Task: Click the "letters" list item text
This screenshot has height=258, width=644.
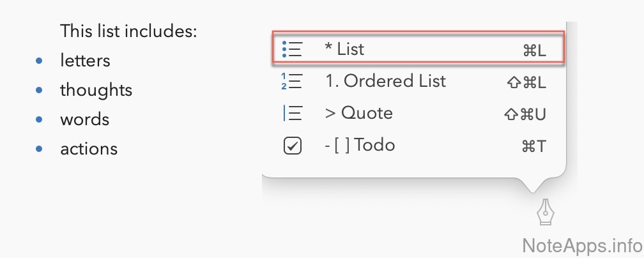Action: [x=85, y=61]
